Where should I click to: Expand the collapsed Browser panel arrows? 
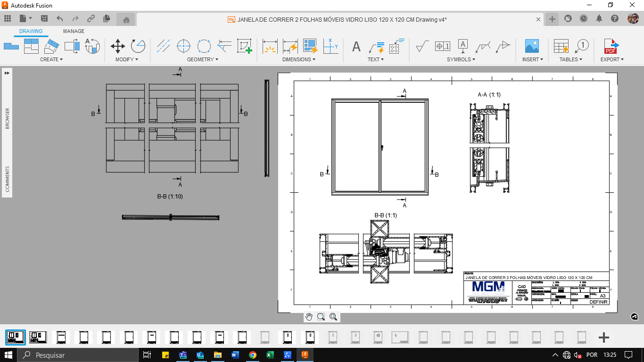(6, 73)
